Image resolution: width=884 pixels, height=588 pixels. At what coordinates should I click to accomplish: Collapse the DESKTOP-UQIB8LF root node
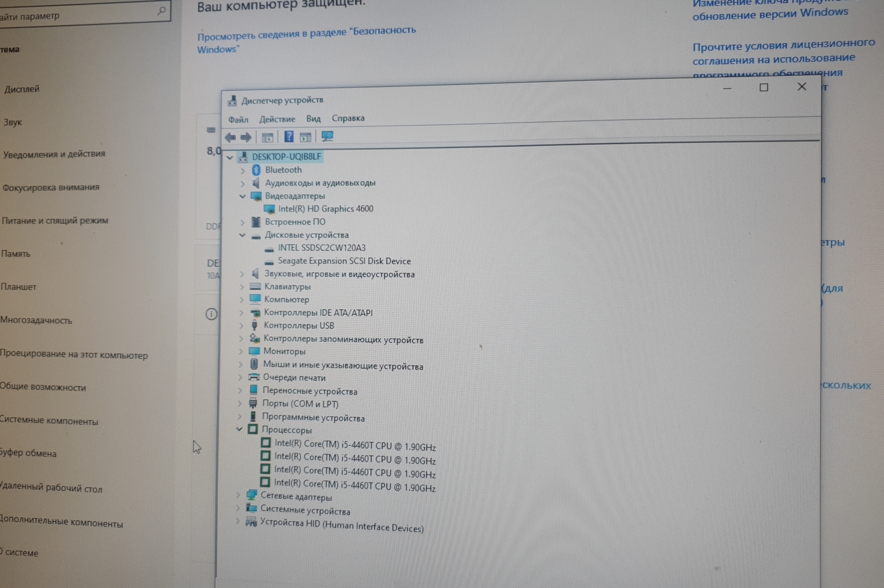coord(230,157)
